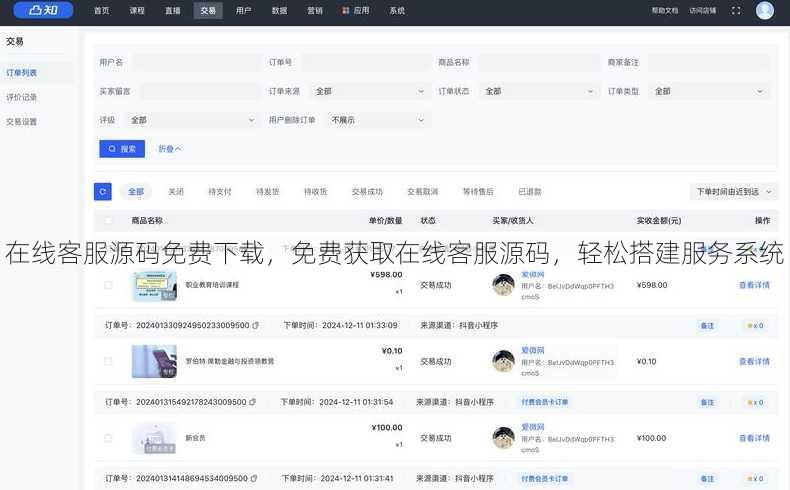Open 营销 in top navigation

(x=315, y=11)
